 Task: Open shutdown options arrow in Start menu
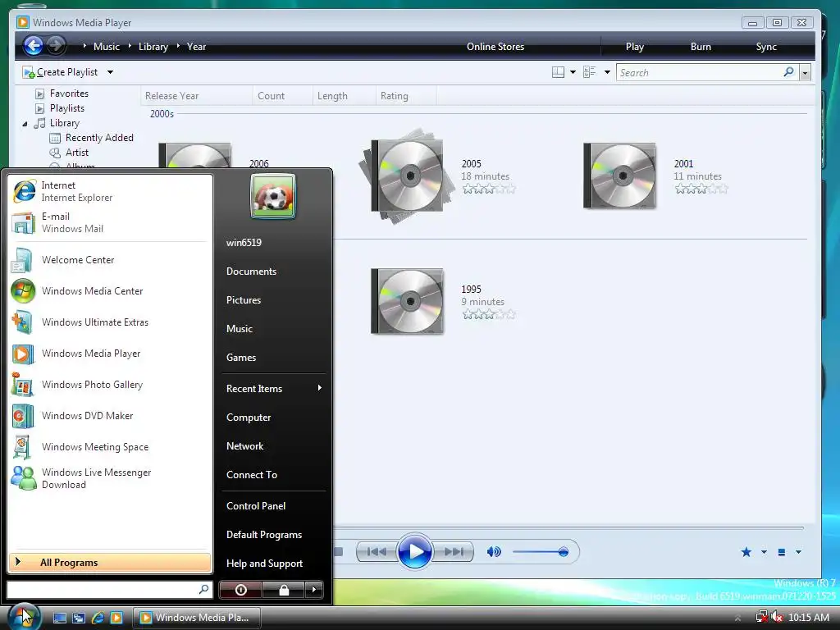pyautogui.click(x=314, y=590)
